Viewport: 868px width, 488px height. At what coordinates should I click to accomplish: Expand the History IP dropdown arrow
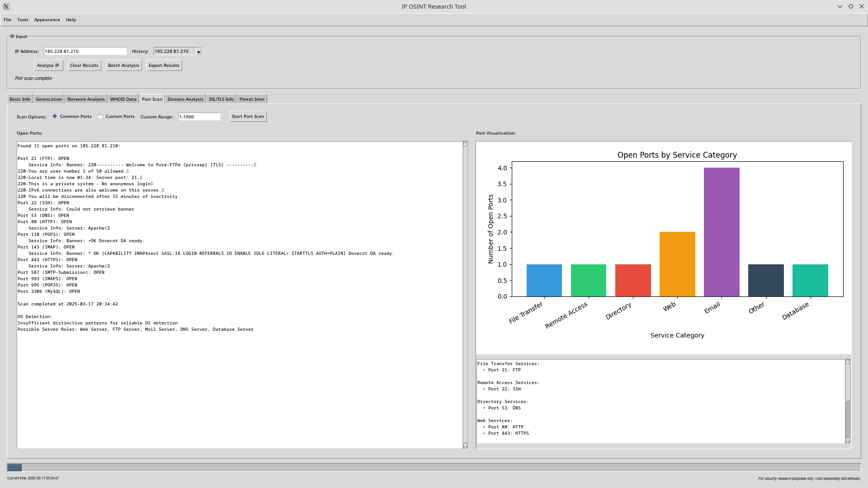(x=198, y=52)
